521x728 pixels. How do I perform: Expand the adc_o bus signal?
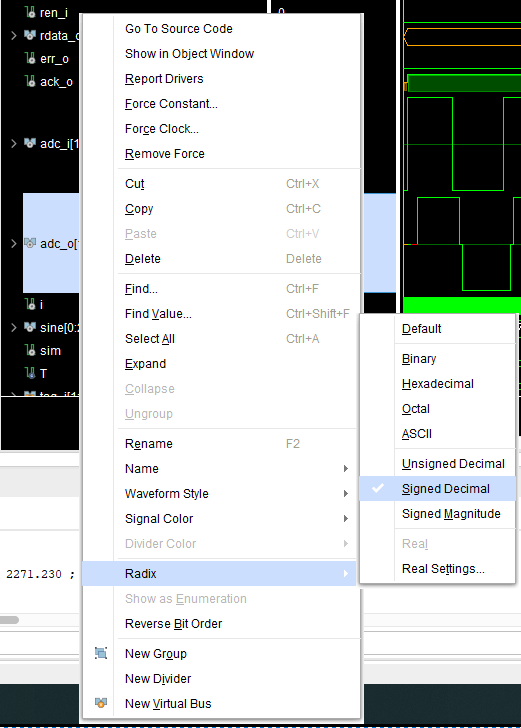(x=14, y=243)
